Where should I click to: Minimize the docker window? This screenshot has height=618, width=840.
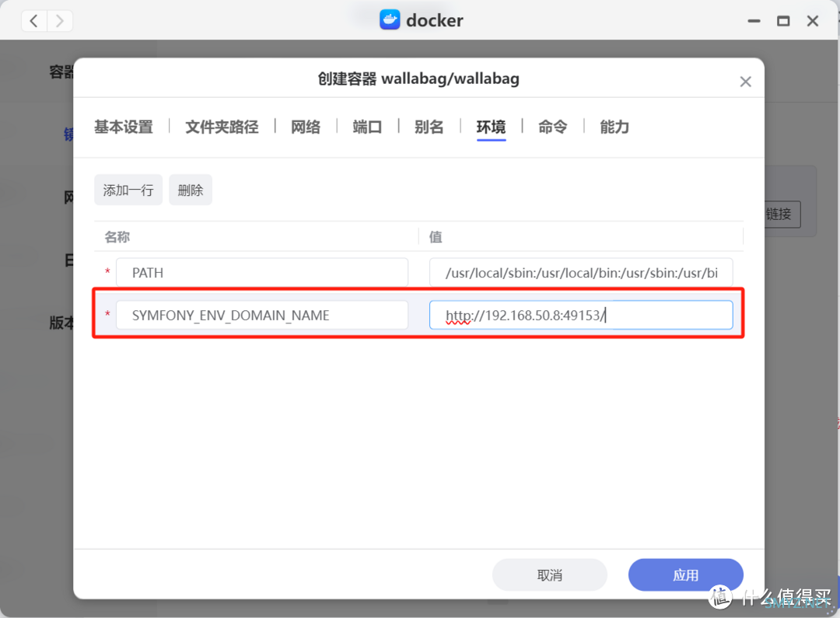click(x=754, y=21)
